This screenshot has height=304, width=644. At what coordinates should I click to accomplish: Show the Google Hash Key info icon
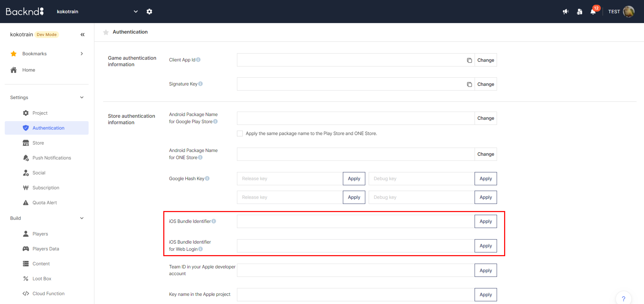(207, 178)
